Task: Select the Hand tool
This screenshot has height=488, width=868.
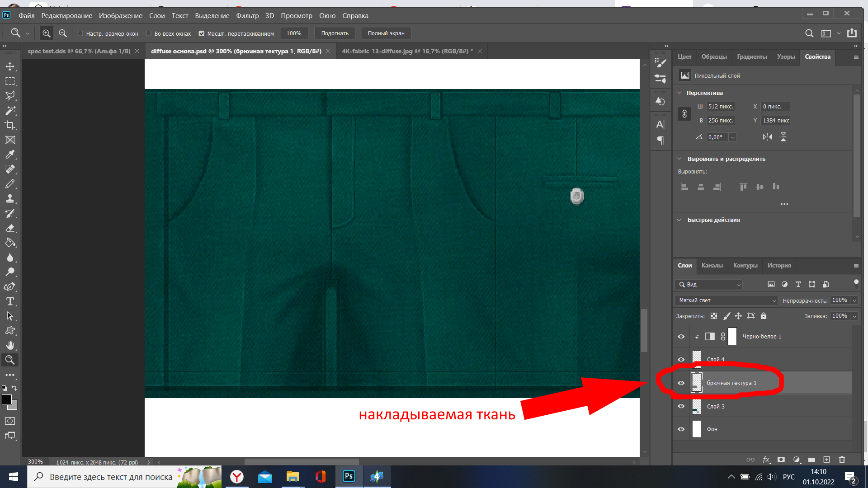Action: 10,345
